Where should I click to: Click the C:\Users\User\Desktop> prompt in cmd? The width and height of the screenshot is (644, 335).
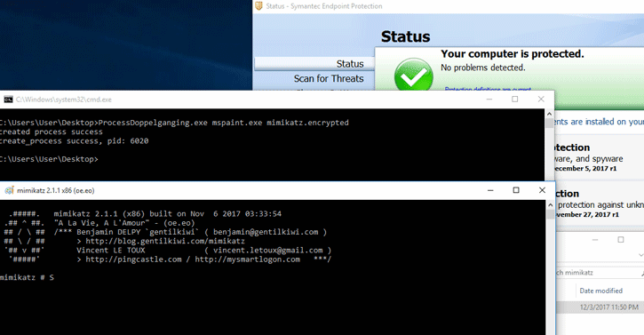[x=49, y=159]
